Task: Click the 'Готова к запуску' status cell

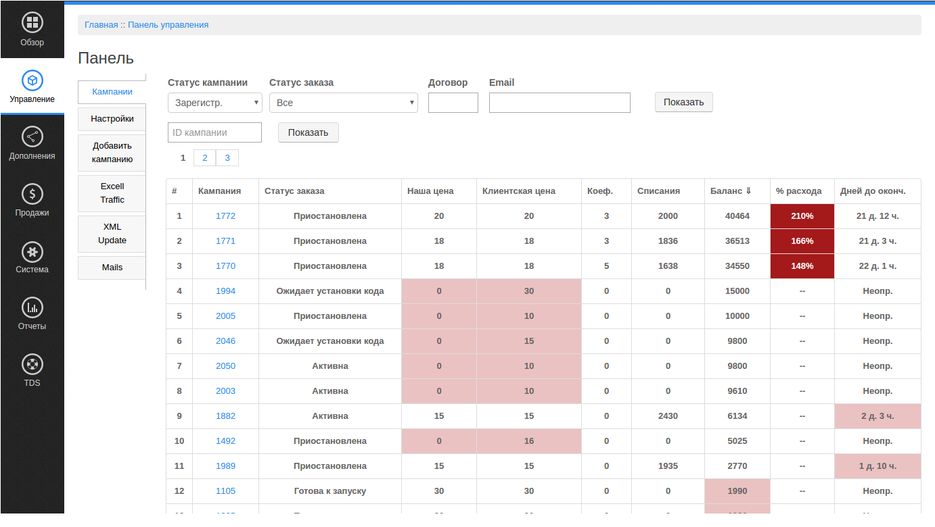Action: pyautogui.click(x=330, y=491)
